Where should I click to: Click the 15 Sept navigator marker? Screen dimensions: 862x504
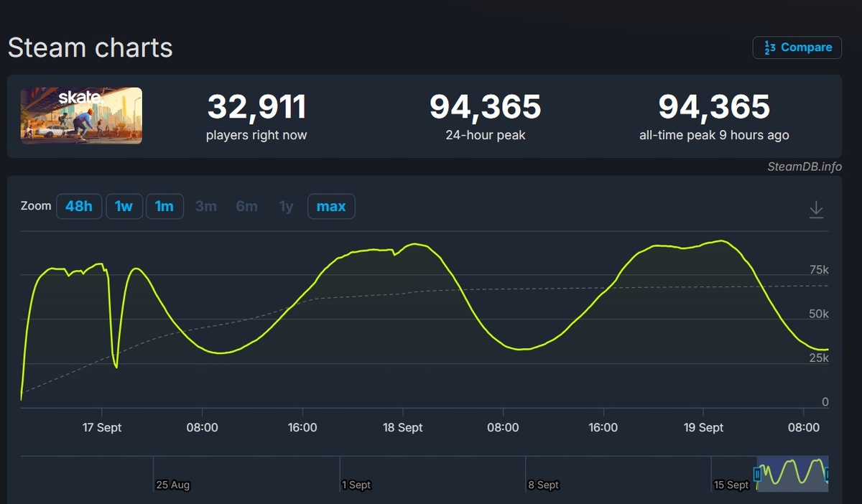pos(731,485)
